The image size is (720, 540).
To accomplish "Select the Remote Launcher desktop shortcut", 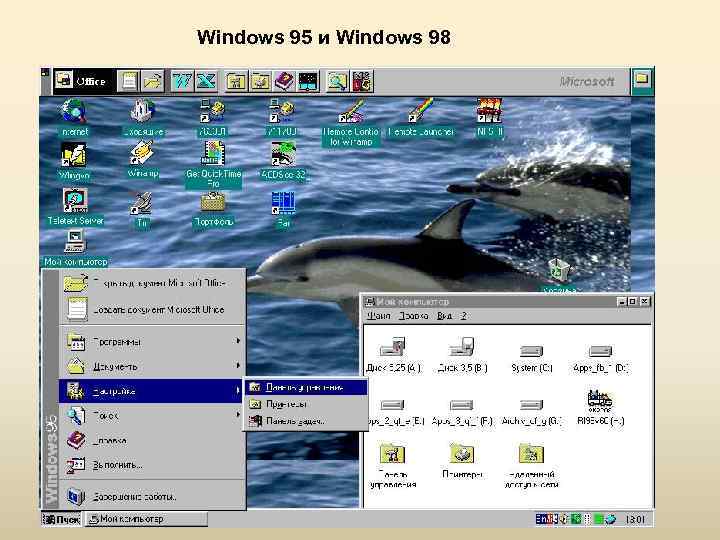I will click(x=421, y=118).
